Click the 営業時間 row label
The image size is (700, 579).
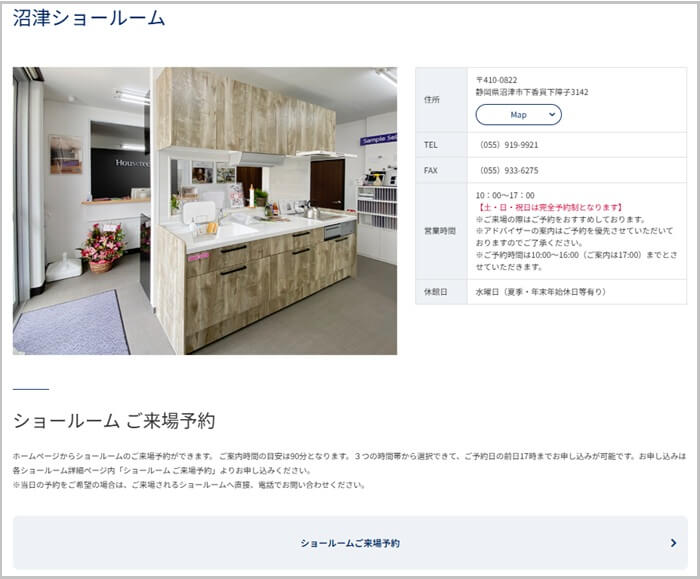pyautogui.click(x=440, y=230)
